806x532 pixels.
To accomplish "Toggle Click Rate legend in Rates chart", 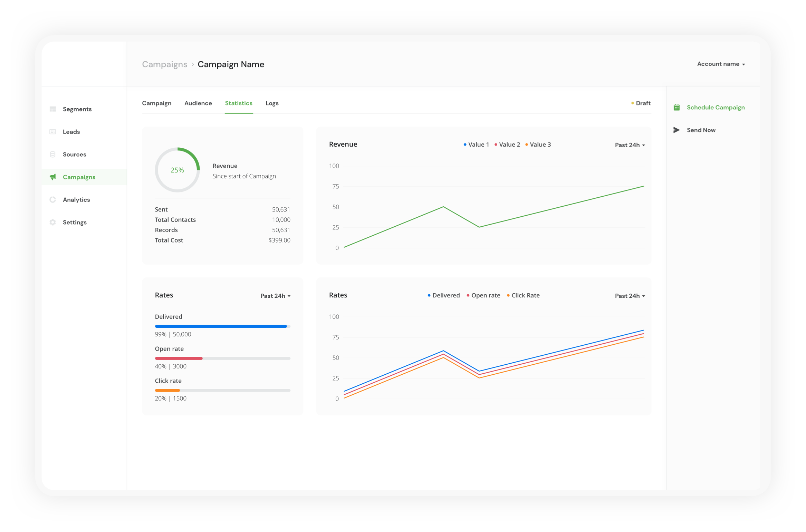I will (523, 295).
